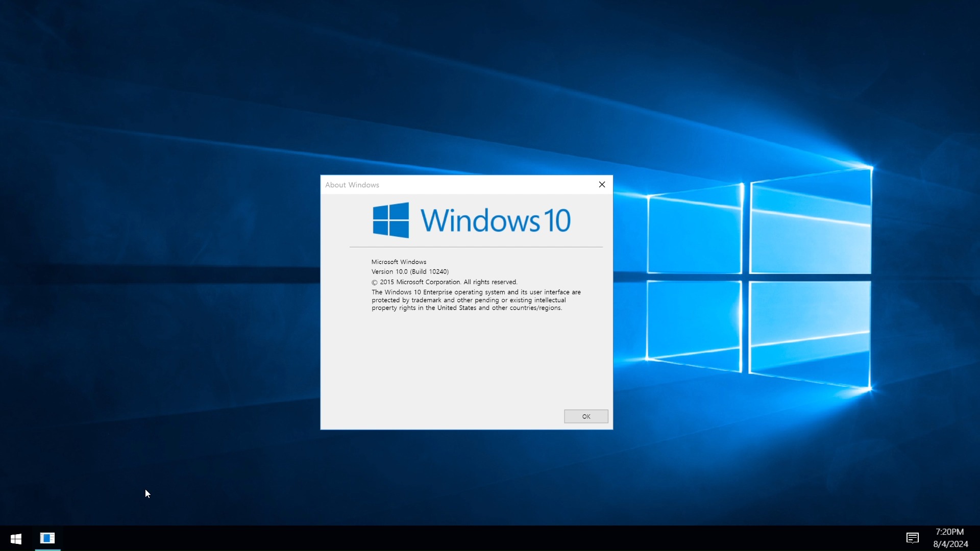
Task: Click the clock showing 7:20PM
Action: 950,532
